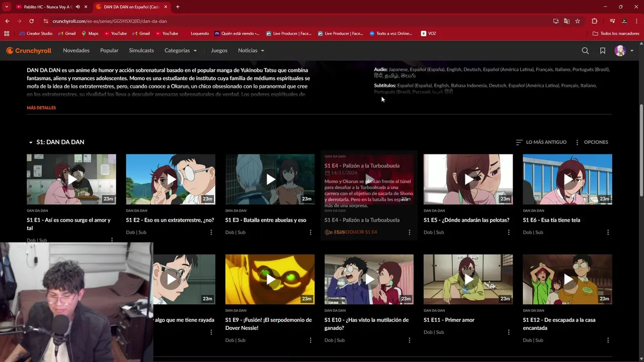Screen dimensions: 644x362
Task: Open options menu for S1 E10 episode
Action: pyautogui.click(x=410, y=340)
